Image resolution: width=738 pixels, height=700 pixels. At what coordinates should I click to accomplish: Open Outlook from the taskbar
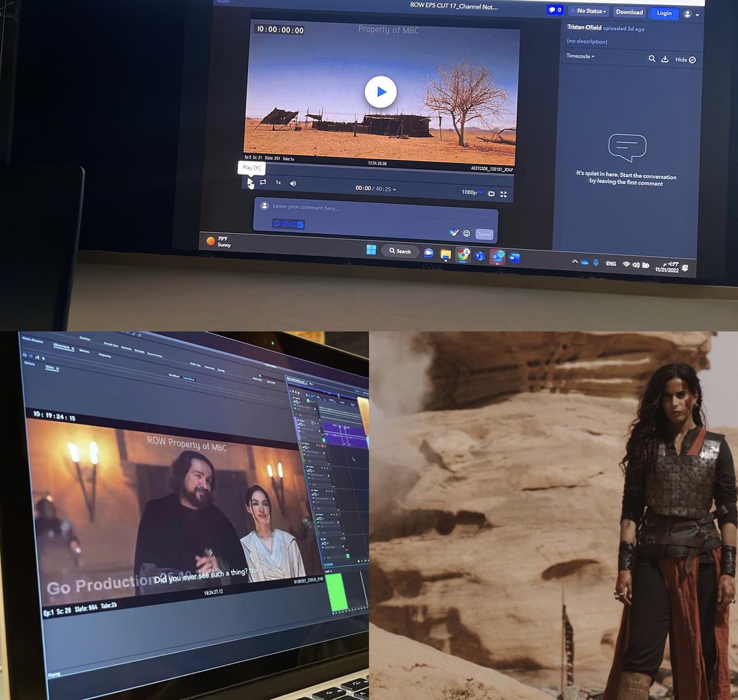(x=498, y=257)
